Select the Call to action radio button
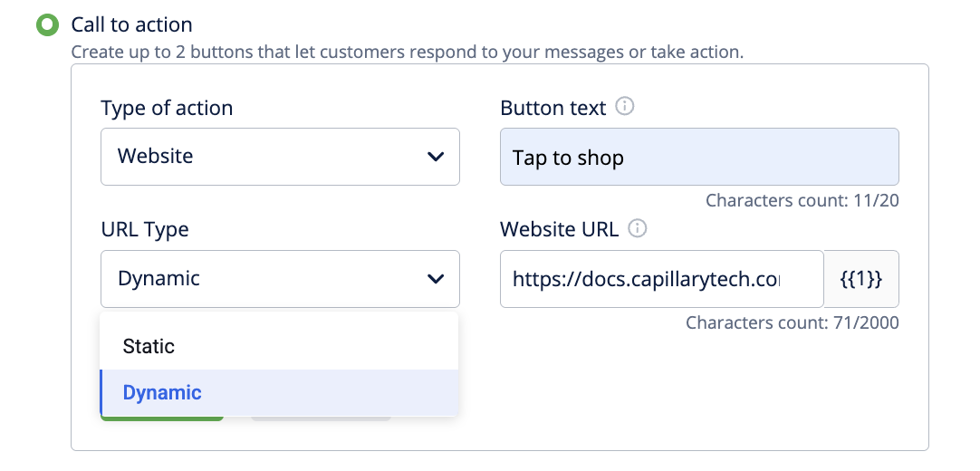Screen dimensions: 980x471 [x=47, y=25]
